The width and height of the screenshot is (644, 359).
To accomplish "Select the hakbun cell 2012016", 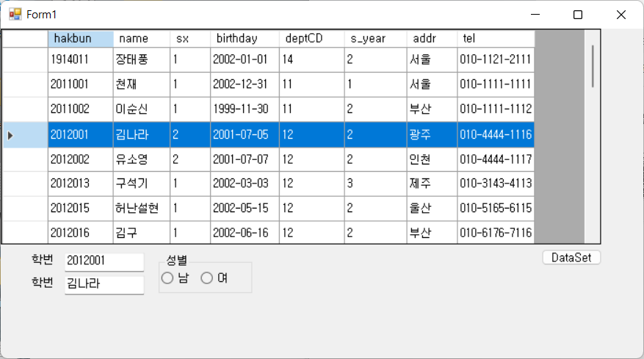I will pos(81,232).
